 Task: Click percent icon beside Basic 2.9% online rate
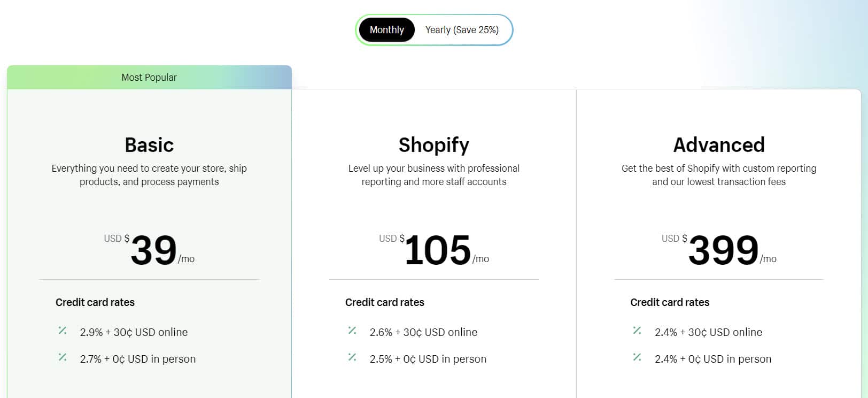tap(63, 331)
